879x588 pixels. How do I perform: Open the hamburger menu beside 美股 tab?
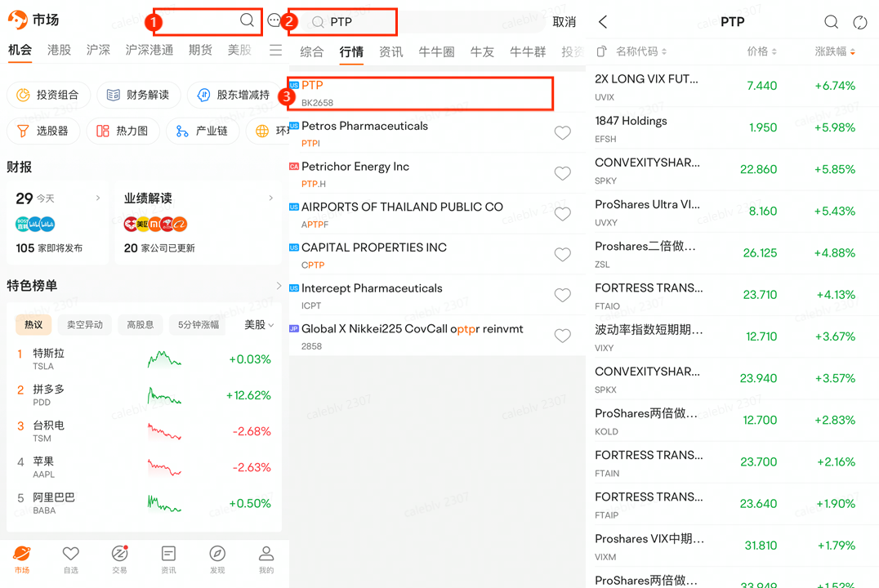(x=276, y=51)
